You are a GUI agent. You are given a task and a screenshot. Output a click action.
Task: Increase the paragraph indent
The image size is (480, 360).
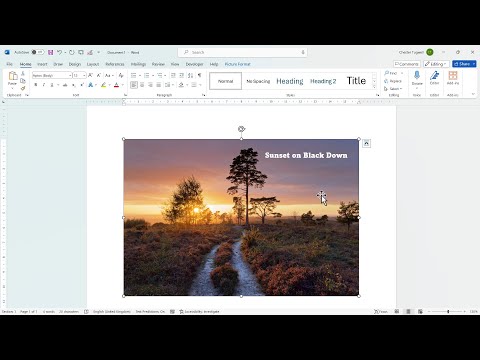pos(181,75)
